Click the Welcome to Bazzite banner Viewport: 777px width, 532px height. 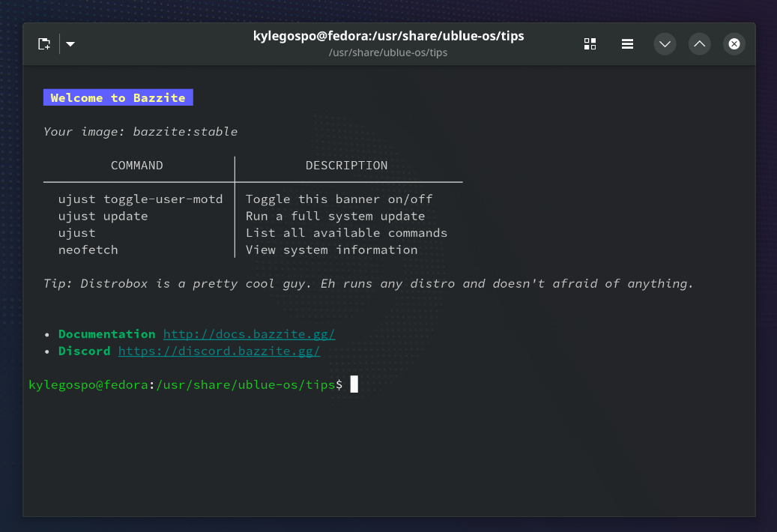coord(118,98)
